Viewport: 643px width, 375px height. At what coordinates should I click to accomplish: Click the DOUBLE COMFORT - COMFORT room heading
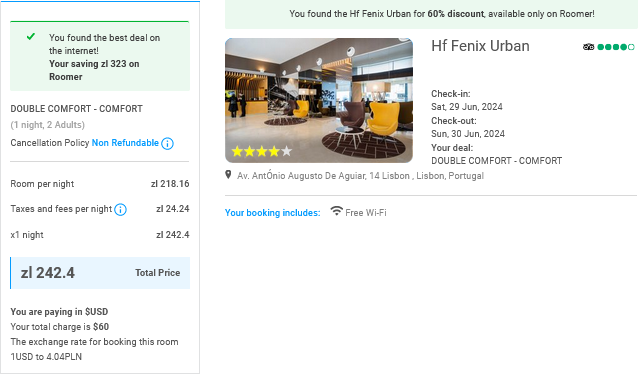tap(77, 109)
